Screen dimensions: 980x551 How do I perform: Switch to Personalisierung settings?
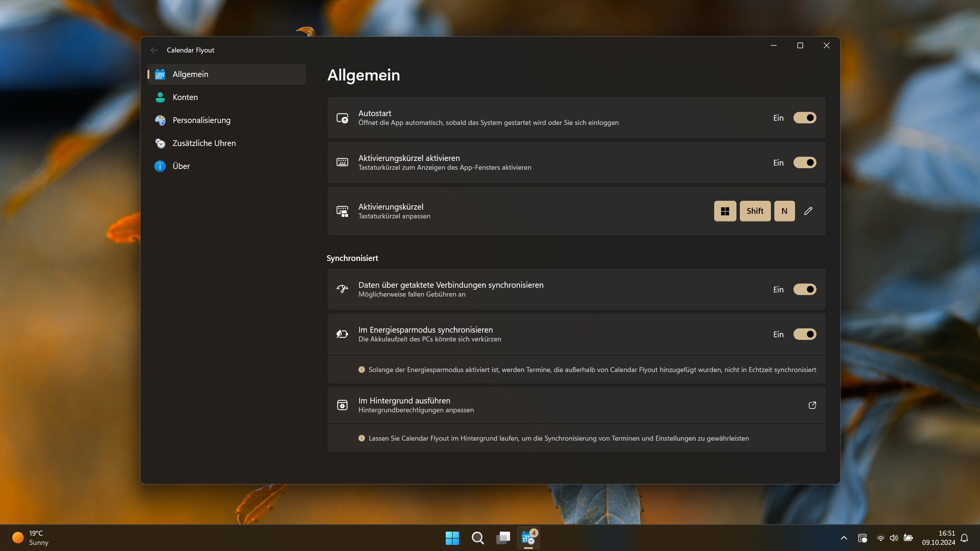[227, 120]
